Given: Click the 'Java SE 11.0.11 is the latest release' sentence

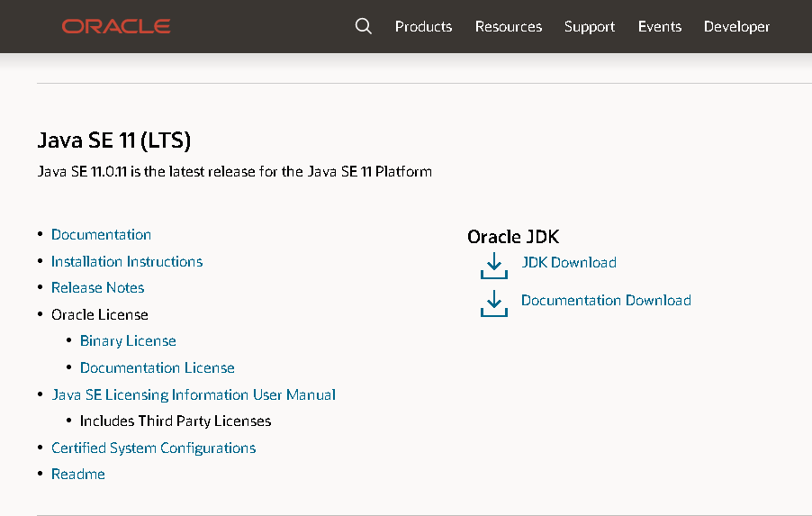Looking at the screenshot, I should tap(235, 171).
